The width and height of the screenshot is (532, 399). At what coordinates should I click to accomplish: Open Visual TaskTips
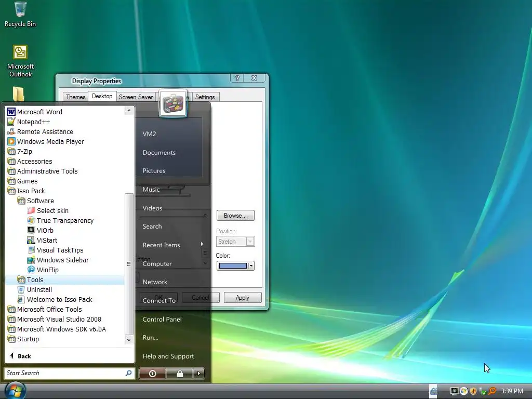55,250
